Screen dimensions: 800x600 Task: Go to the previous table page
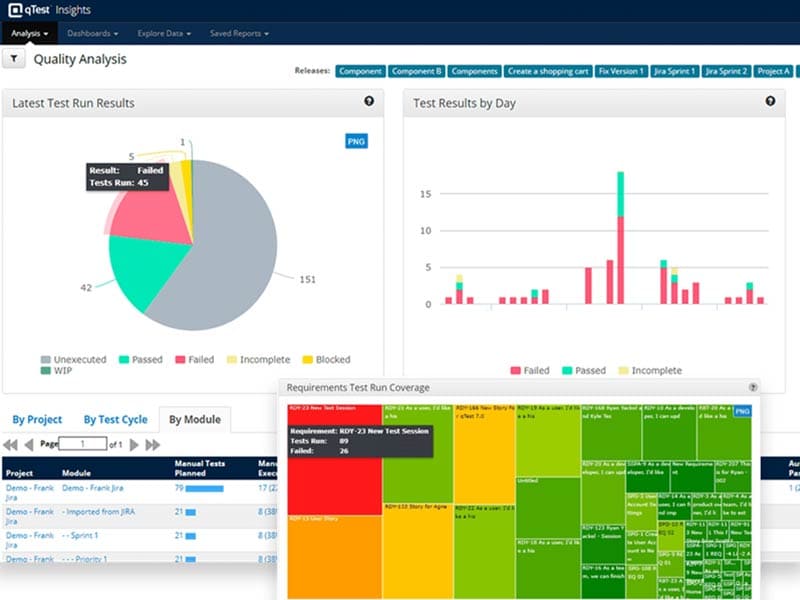[28, 444]
